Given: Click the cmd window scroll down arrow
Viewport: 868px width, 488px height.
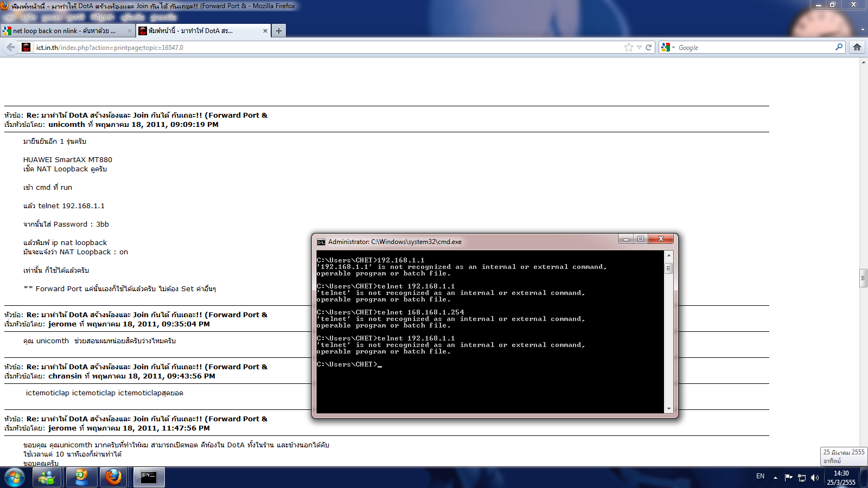Looking at the screenshot, I should click(x=669, y=409).
